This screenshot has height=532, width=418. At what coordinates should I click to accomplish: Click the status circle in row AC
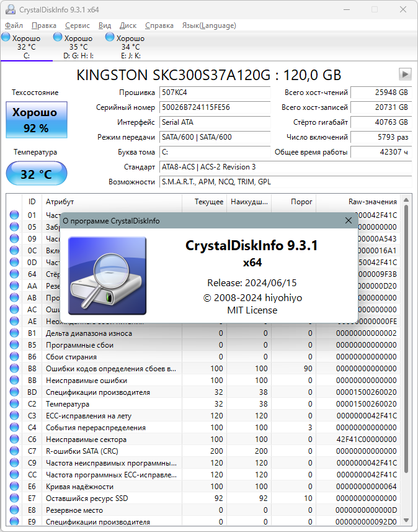tap(14, 309)
